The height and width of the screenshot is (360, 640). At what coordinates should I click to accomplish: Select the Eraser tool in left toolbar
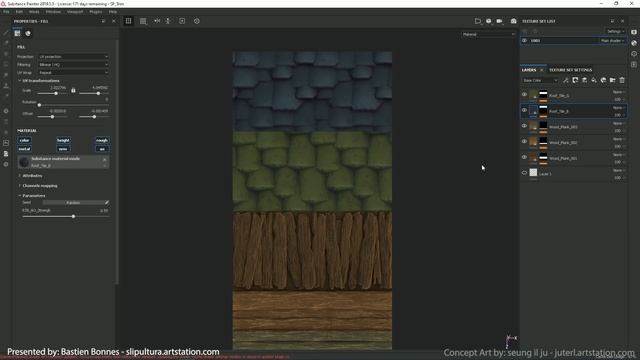pos(6,43)
